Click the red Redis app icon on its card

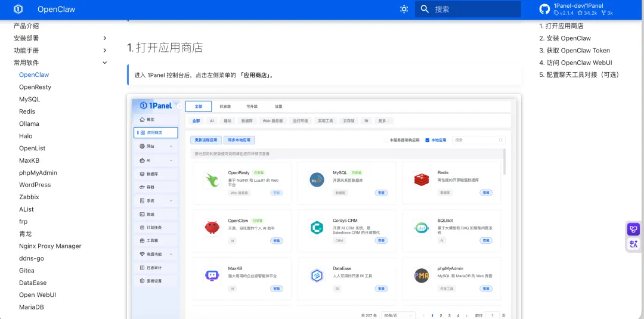(422, 180)
